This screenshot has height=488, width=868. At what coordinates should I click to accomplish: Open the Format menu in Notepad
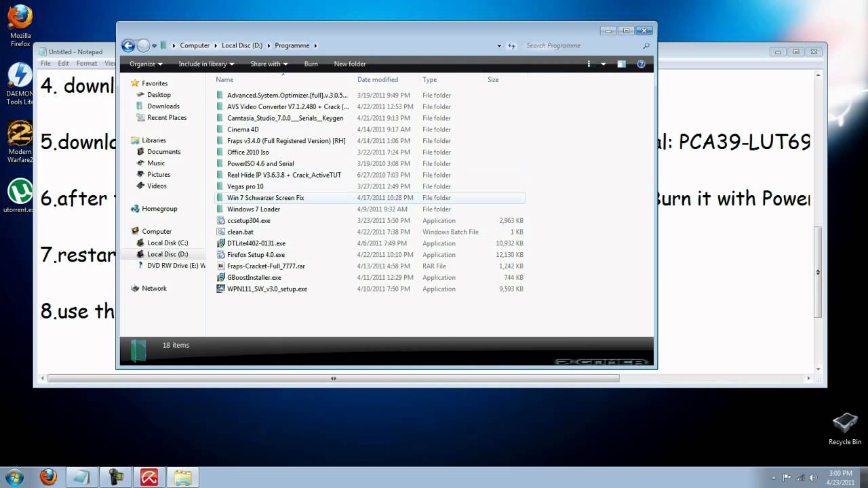(87, 64)
